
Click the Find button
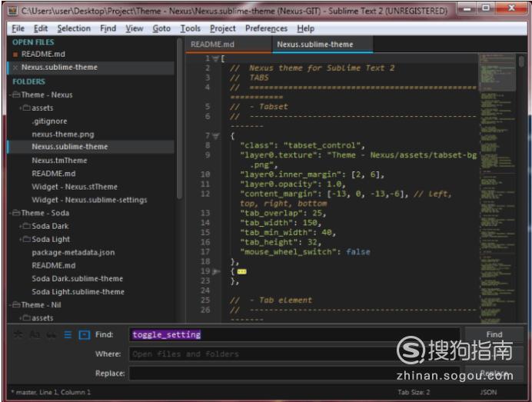tap(494, 334)
